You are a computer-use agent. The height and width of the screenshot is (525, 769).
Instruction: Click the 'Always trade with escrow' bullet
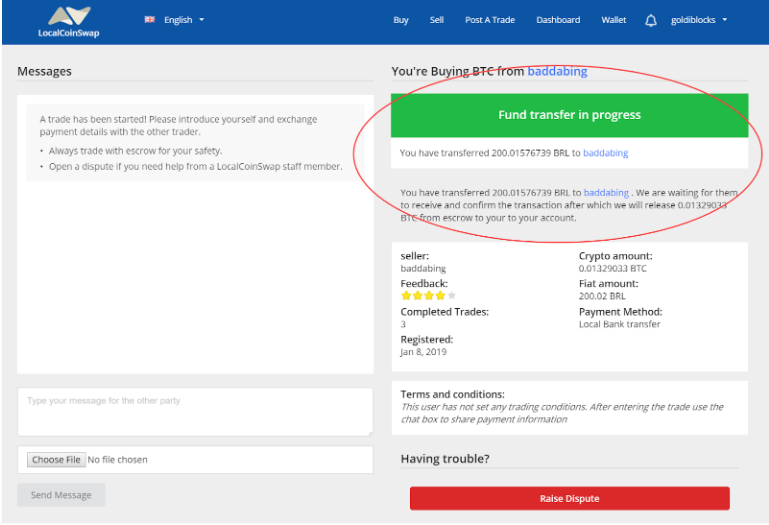(135, 151)
